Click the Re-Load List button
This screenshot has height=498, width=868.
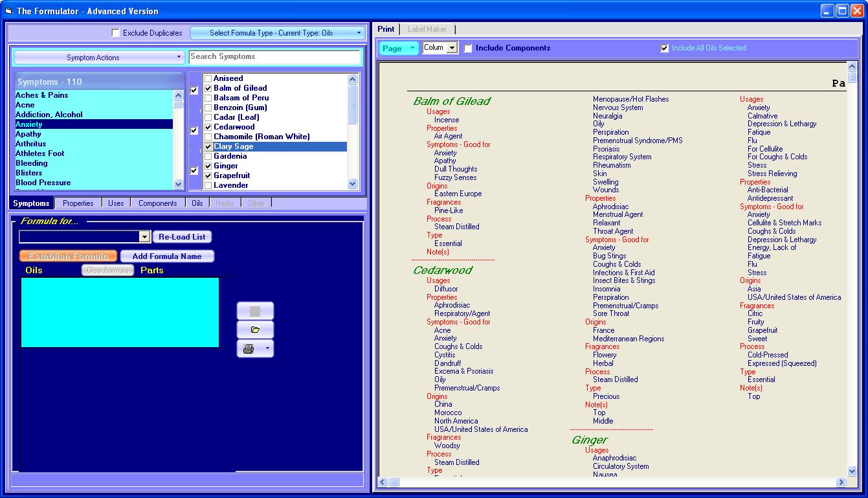tap(182, 236)
